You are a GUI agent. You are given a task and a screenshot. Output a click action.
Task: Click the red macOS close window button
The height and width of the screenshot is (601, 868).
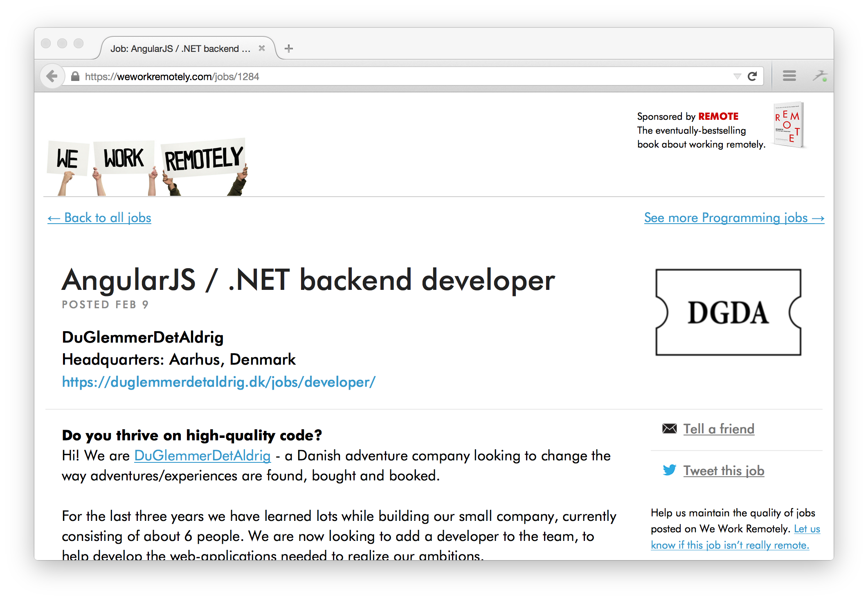pos(46,43)
